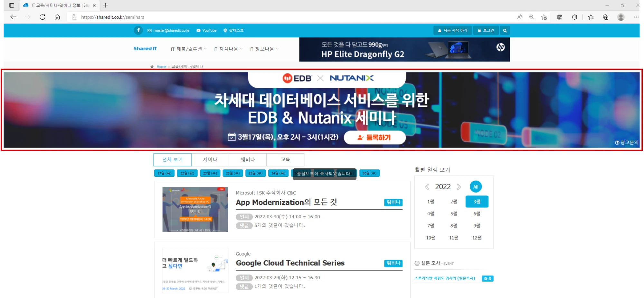The height and width of the screenshot is (298, 644).
Task: Open the YouTube link in top bar
Action: (x=206, y=31)
